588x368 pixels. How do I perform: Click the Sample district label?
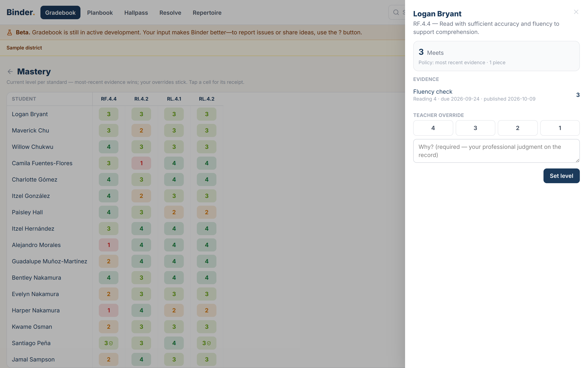coord(24,48)
